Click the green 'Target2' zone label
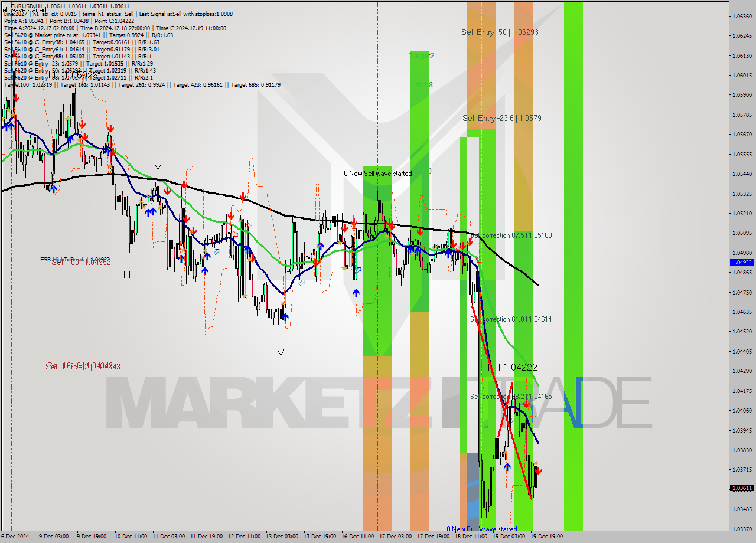 click(422, 56)
